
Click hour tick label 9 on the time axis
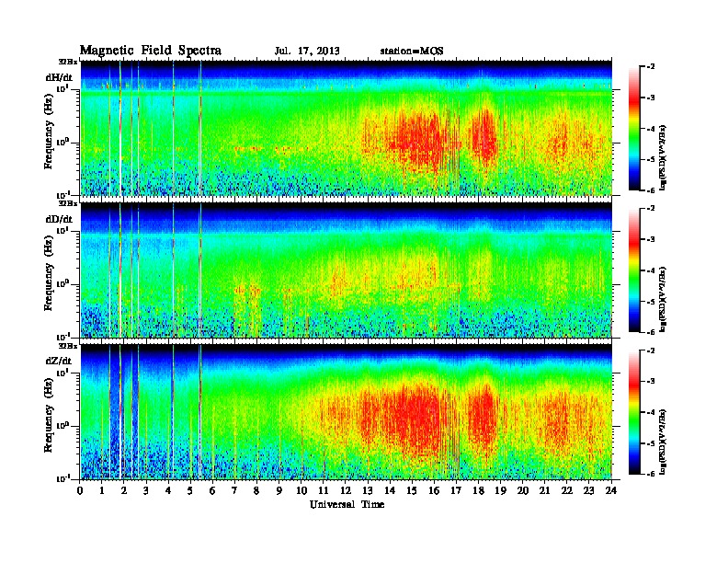[x=279, y=491]
